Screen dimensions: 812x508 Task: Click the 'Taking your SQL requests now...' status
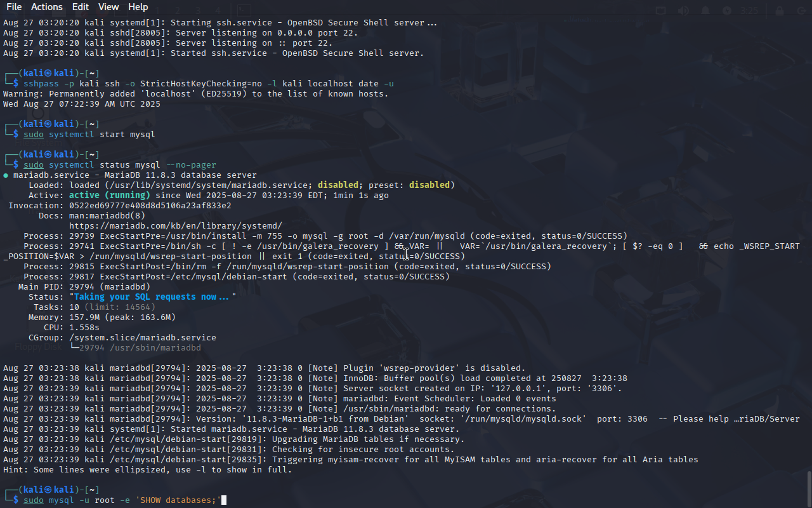coord(153,297)
